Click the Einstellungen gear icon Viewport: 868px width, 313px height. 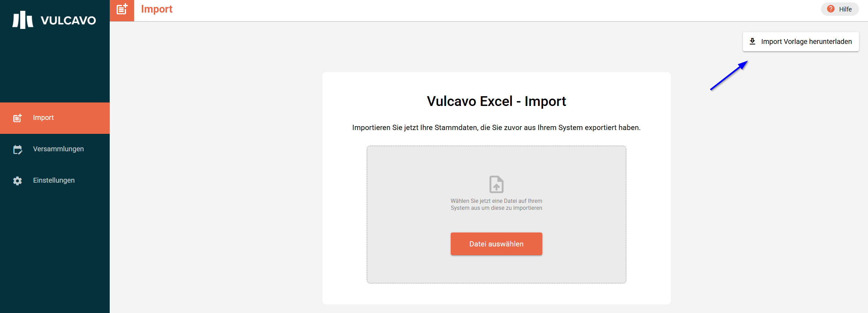pos(17,181)
